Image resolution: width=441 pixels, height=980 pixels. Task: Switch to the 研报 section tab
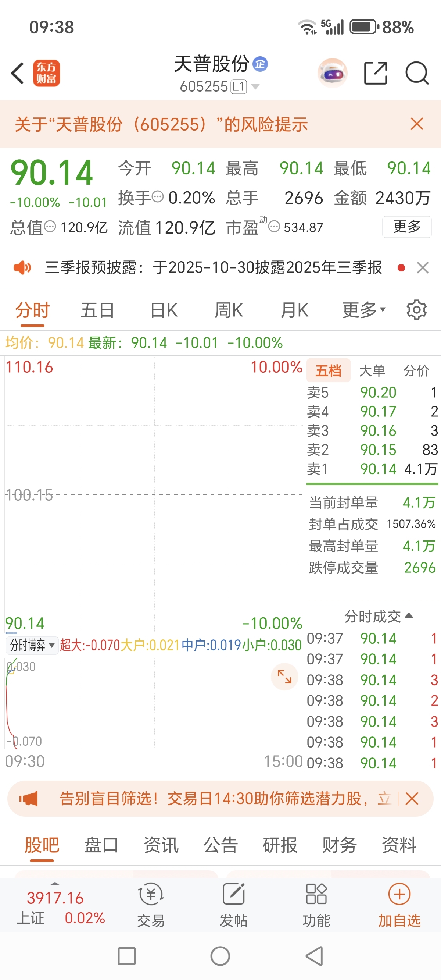(280, 845)
